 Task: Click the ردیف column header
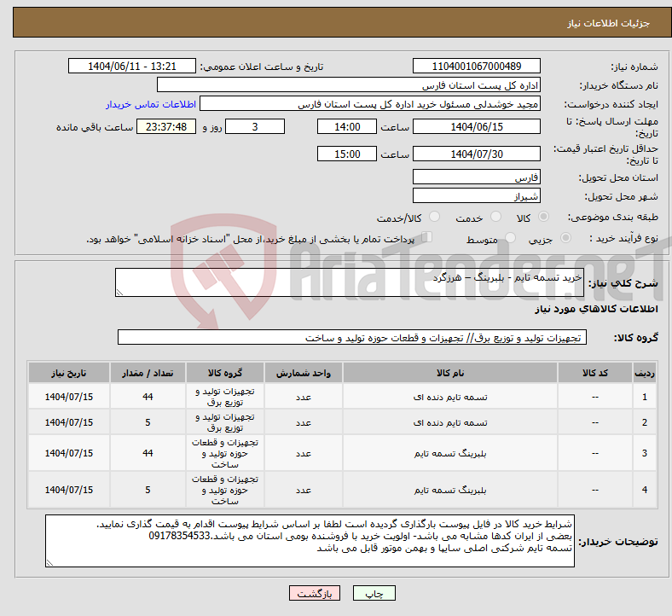click(644, 373)
